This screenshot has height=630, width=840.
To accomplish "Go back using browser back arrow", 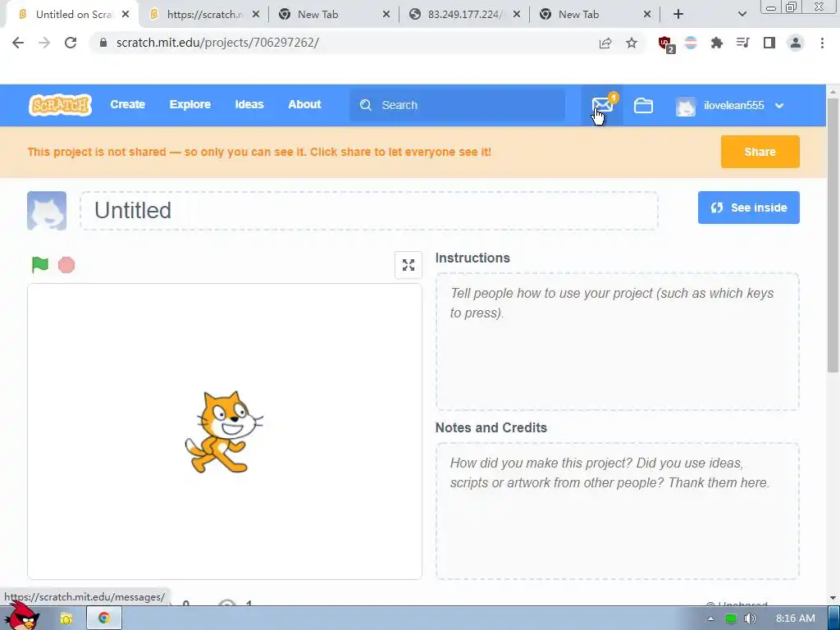I will point(18,43).
